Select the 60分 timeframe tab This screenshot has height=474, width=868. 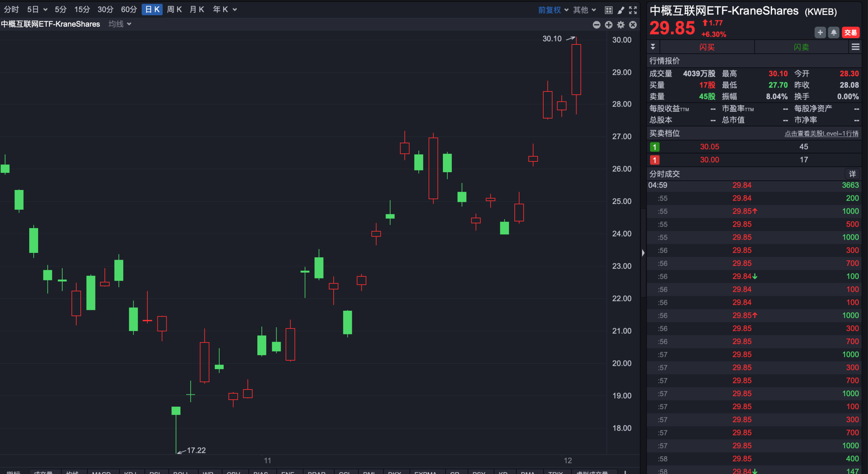(129, 10)
